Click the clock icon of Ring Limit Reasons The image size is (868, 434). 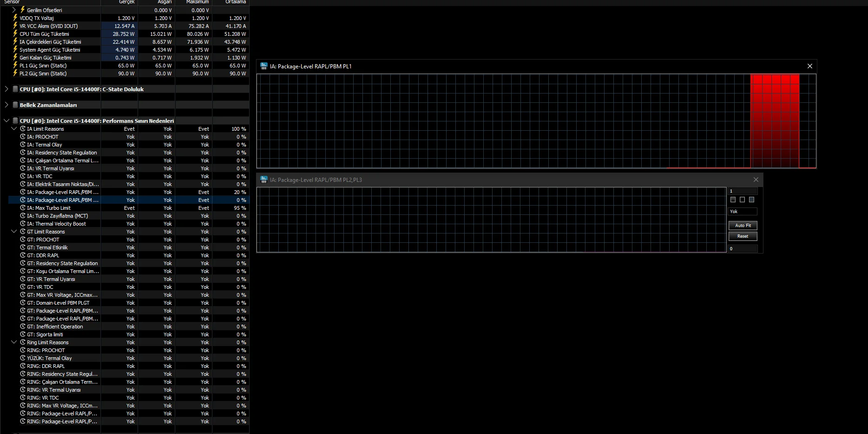(x=23, y=342)
